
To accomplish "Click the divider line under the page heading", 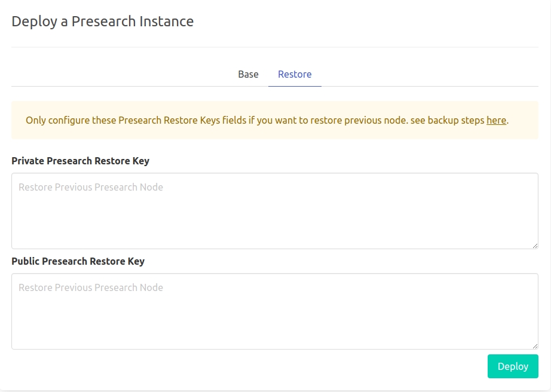I will [x=275, y=47].
